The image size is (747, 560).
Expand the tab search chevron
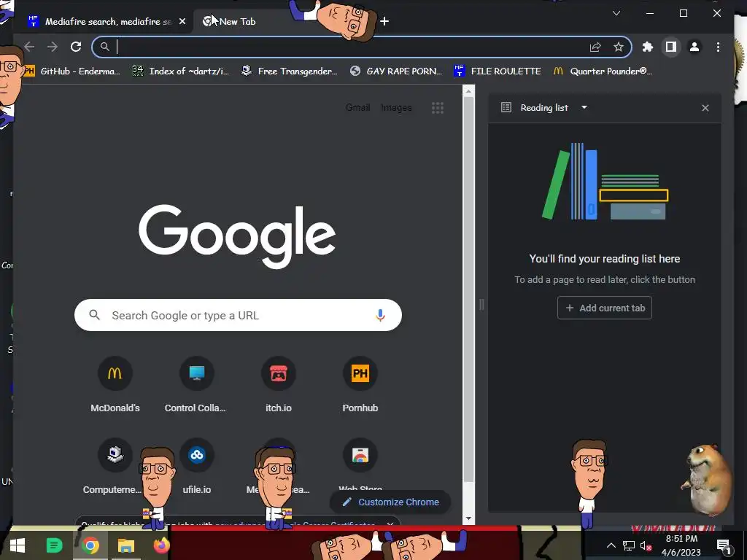tap(616, 13)
